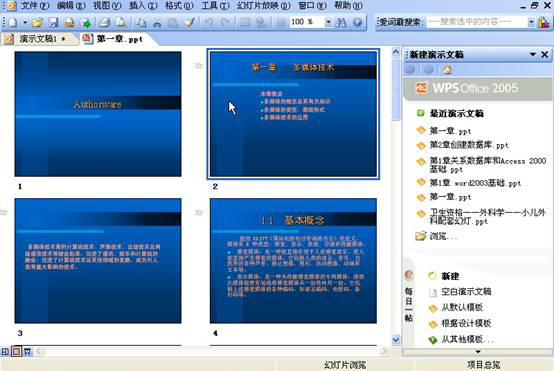This screenshot has height=371, width=554.
Task: Expand the task pane bottom scroll arrow
Action: click(478, 352)
